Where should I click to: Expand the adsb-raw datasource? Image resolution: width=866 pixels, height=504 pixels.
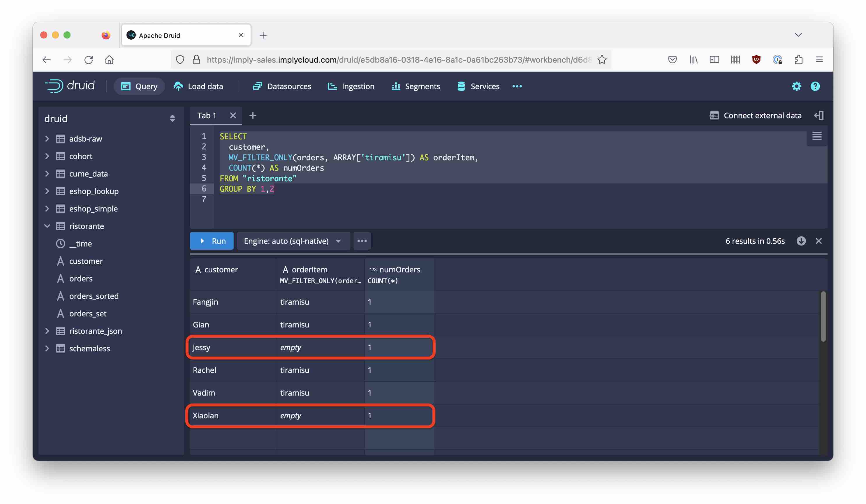[x=47, y=139]
